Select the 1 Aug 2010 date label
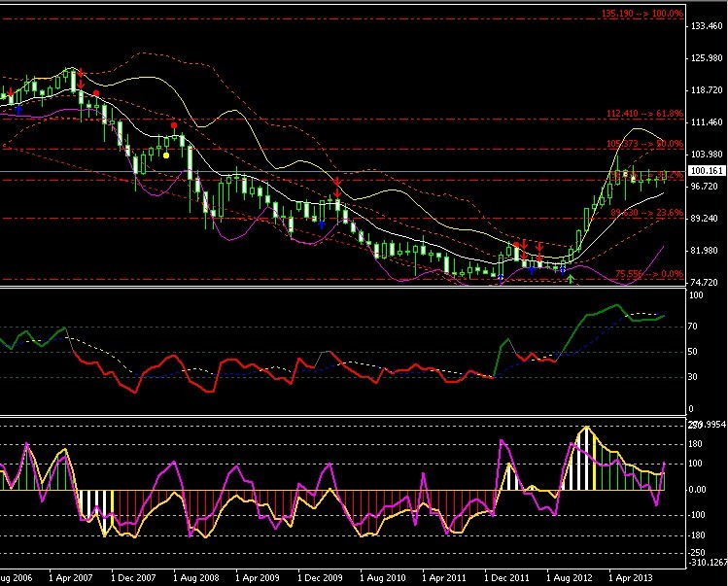Viewport: 728px width, 586px height. click(383, 578)
